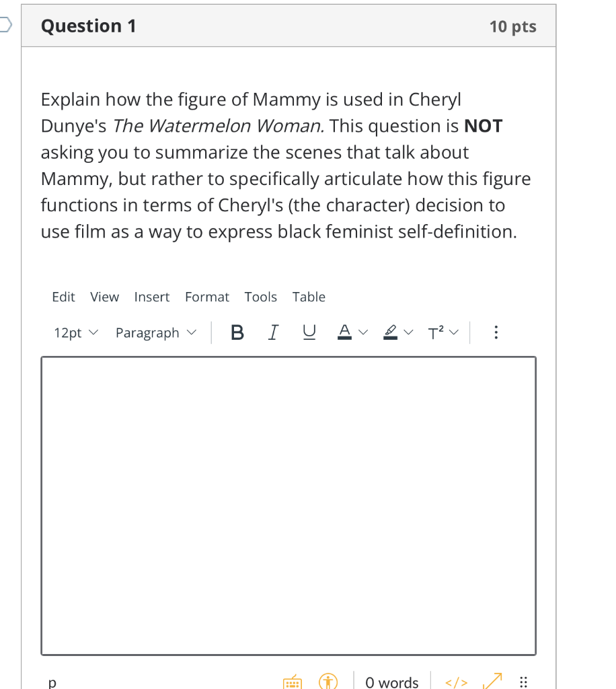Apply underline formatting
The width and height of the screenshot is (616, 689).
click(309, 332)
